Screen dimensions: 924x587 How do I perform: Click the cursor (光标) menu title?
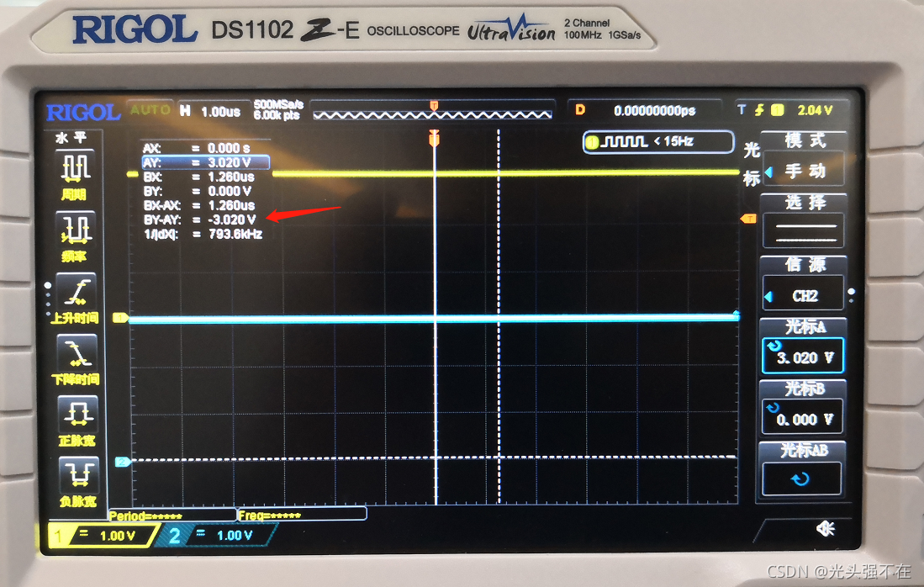(752, 164)
